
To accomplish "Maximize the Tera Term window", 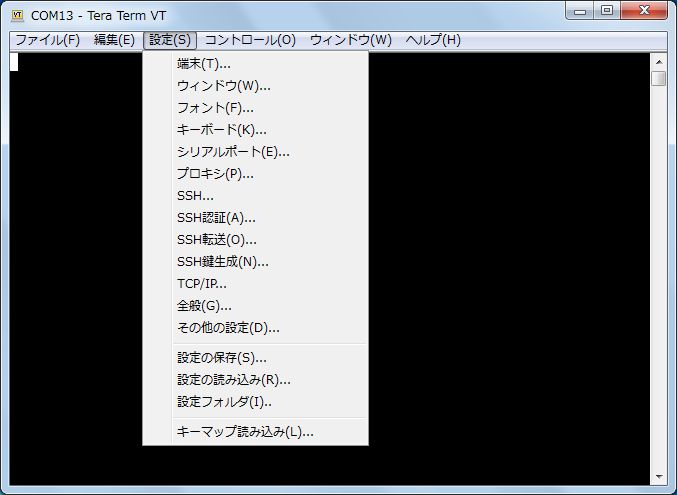I will [607, 11].
